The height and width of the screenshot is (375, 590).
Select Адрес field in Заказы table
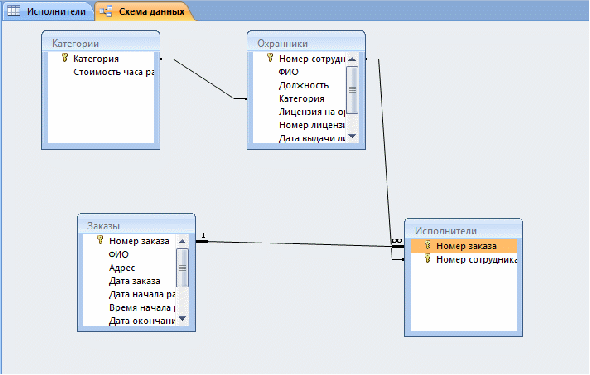point(122,268)
